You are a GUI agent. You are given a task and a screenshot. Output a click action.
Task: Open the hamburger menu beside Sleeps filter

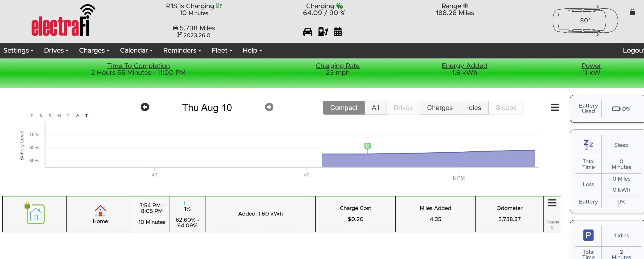(x=554, y=107)
